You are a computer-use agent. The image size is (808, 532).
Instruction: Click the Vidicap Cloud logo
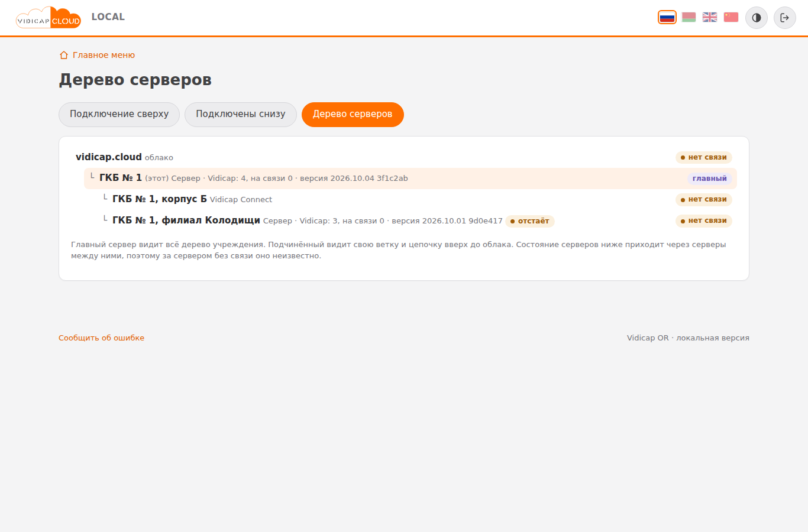[x=49, y=18]
